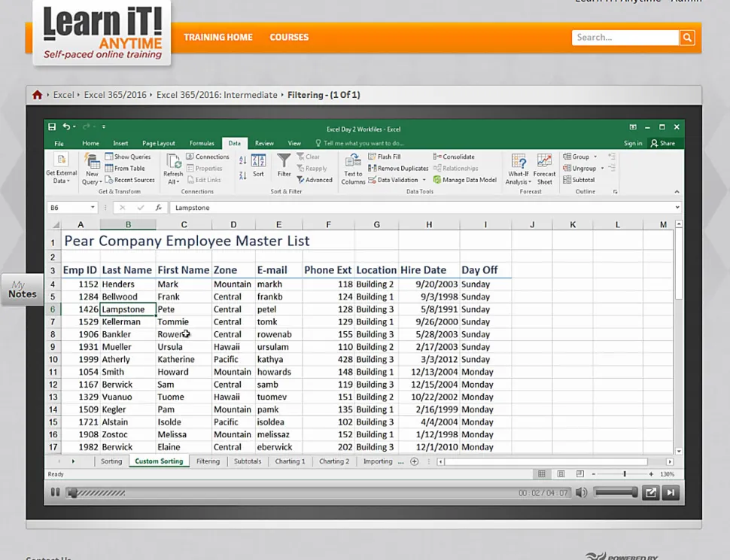Open the Review ribbon tab
730x560 pixels.
tap(264, 143)
